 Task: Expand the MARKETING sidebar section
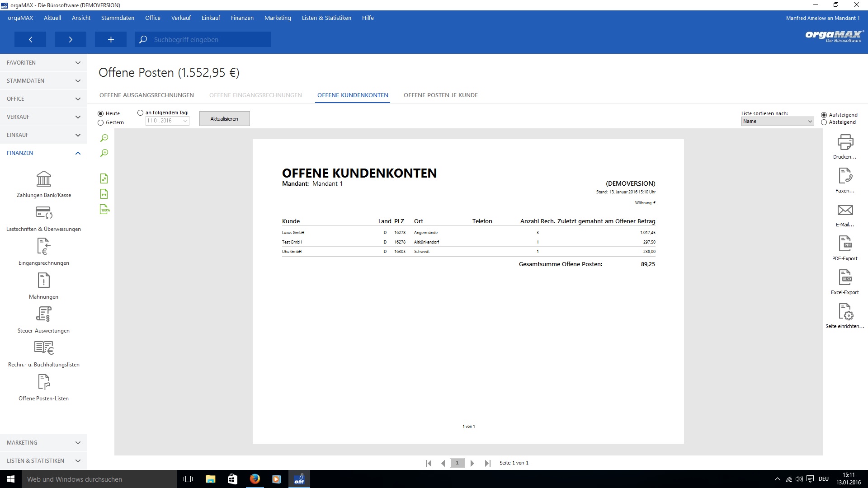(x=43, y=443)
